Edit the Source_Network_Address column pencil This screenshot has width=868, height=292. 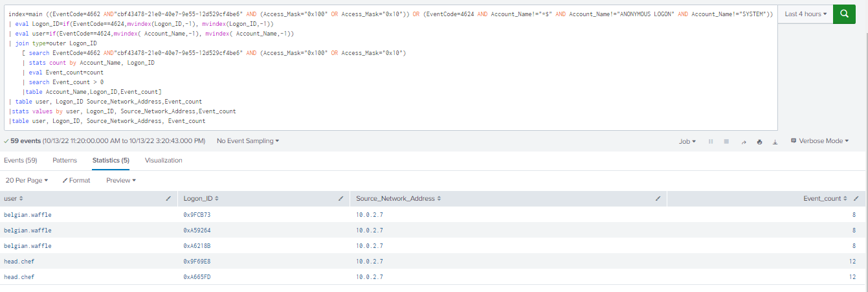658,199
